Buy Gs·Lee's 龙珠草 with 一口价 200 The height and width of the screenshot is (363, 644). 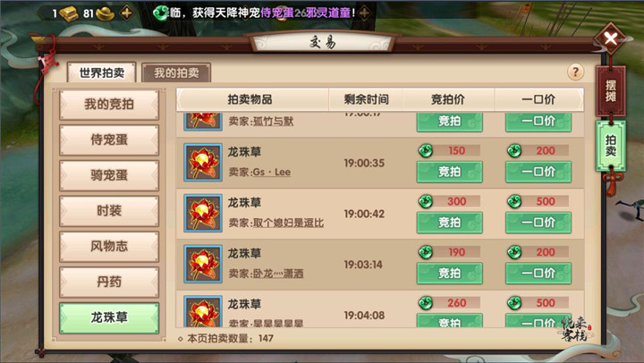click(x=538, y=172)
